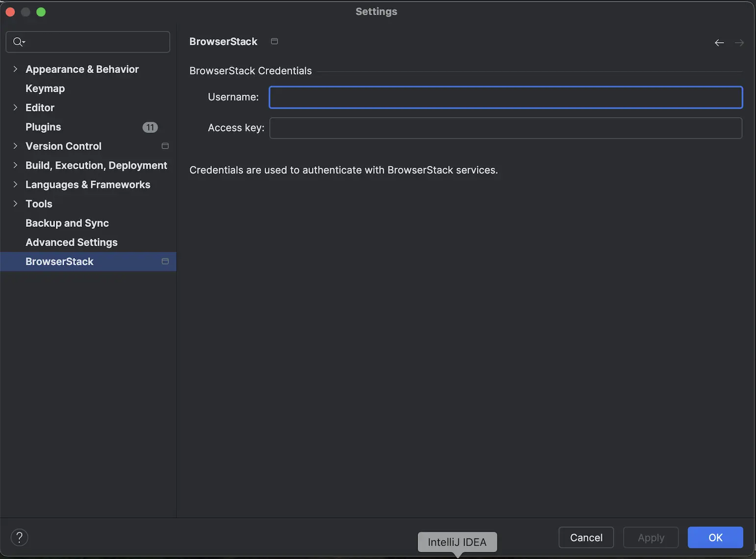Expand Build, Execution, Deployment category
The width and height of the screenshot is (756, 559).
[15, 165]
